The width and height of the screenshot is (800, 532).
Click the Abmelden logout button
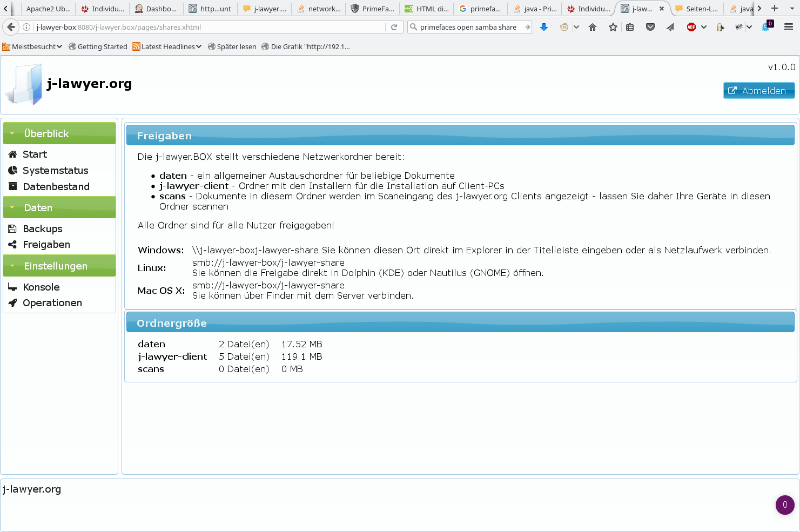coord(759,91)
